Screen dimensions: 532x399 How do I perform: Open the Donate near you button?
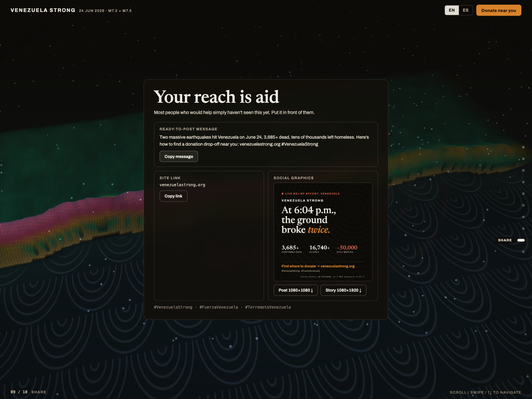(498, 10)
